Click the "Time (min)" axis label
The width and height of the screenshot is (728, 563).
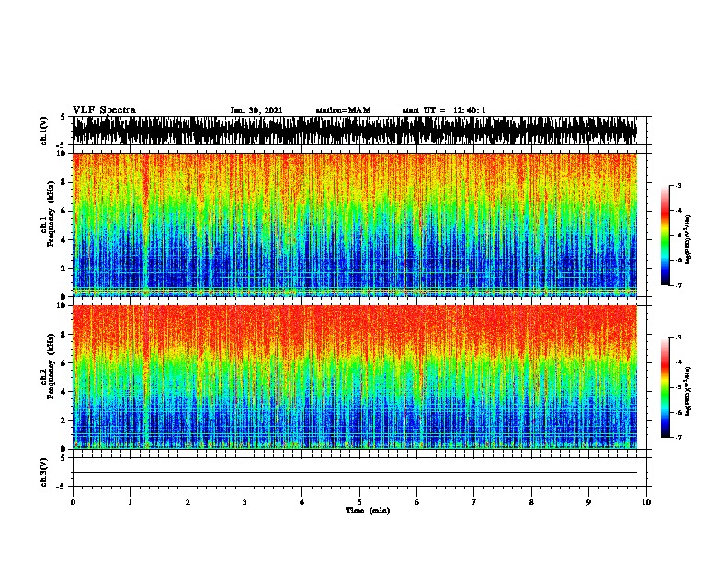368,511
